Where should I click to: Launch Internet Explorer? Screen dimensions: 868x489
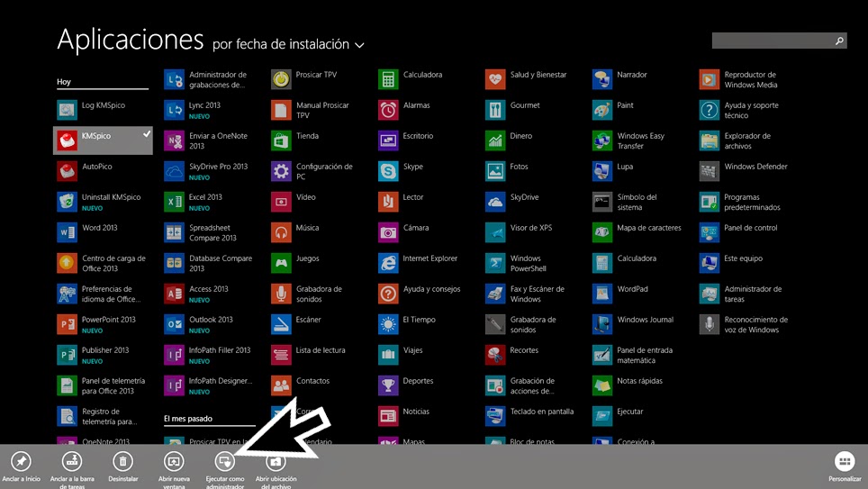[x=419, y=262]
